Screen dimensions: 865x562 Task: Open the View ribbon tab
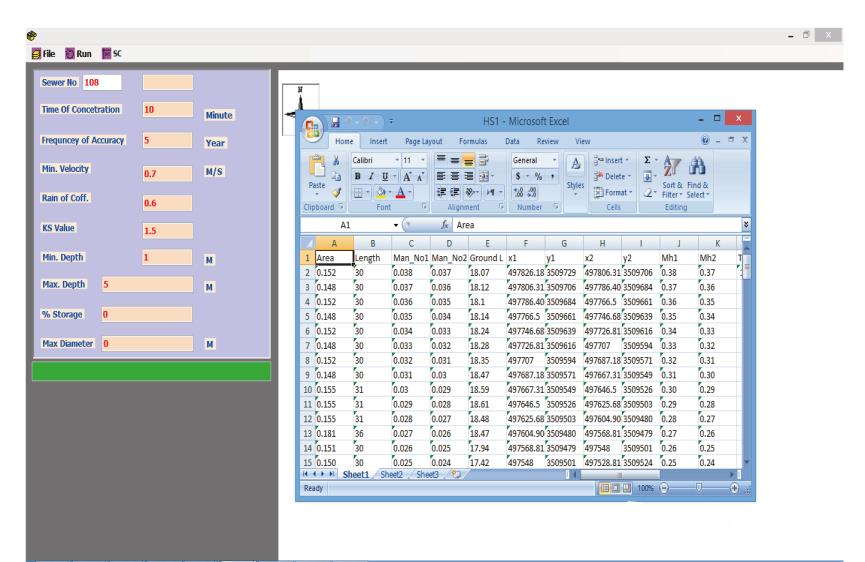pos(583,141)
